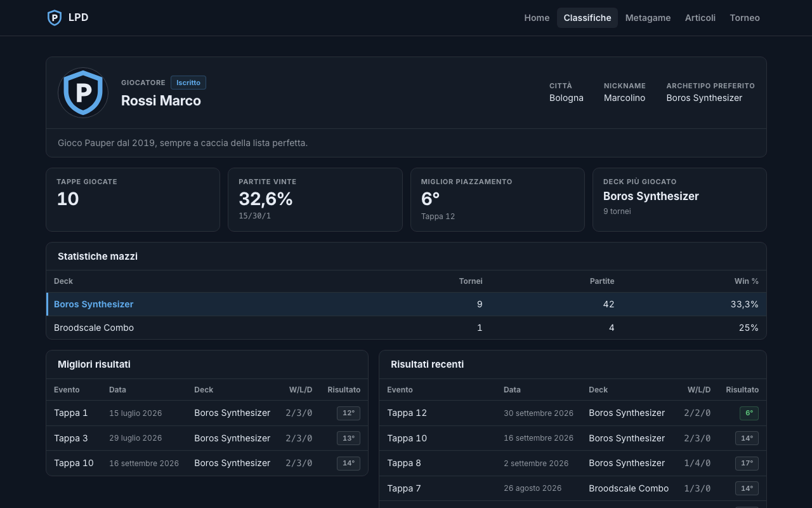Click the 12° result badge
This screenshot has width=812, height=508.
pos(348,413)
